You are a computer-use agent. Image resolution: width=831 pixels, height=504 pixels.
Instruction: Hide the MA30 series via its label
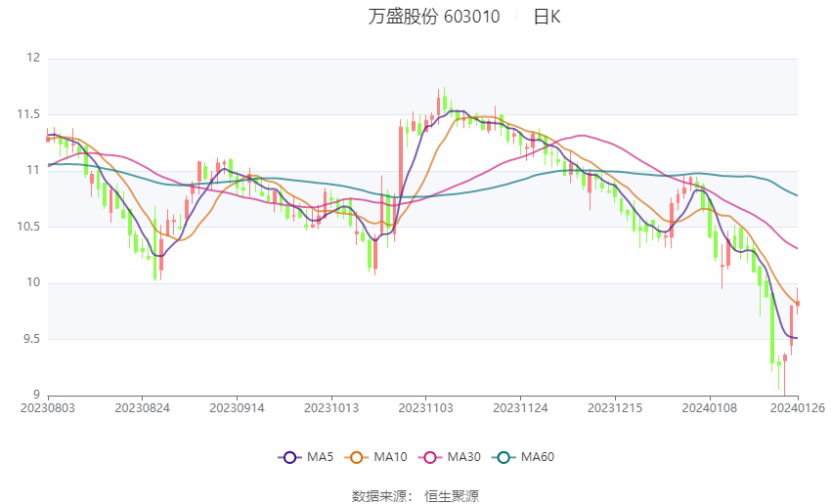click(x=463, y=457)
